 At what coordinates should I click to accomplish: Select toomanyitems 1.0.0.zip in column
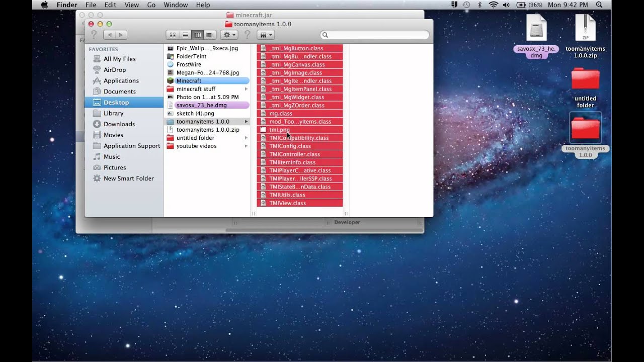[207, 130]
